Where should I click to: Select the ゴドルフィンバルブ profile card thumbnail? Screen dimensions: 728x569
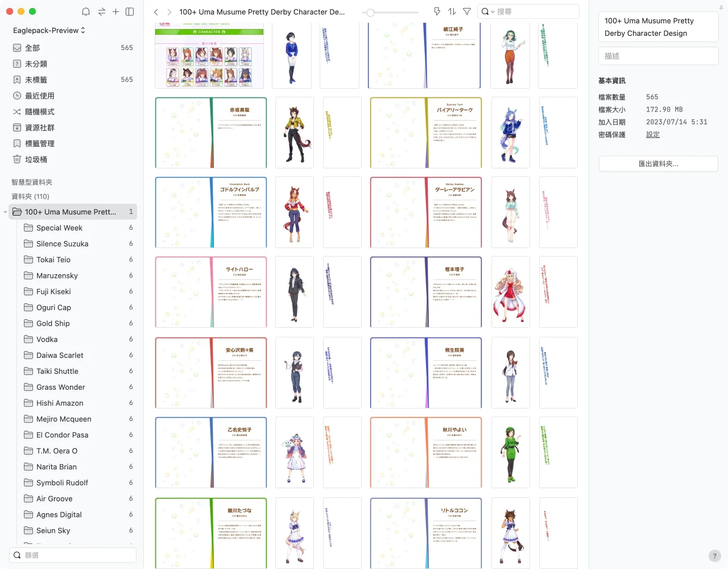coord(211,212)
